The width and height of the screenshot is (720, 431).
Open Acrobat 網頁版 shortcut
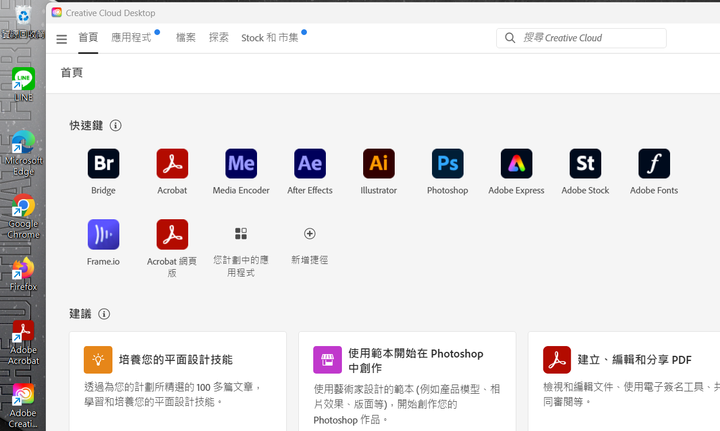tap(172, 235)
